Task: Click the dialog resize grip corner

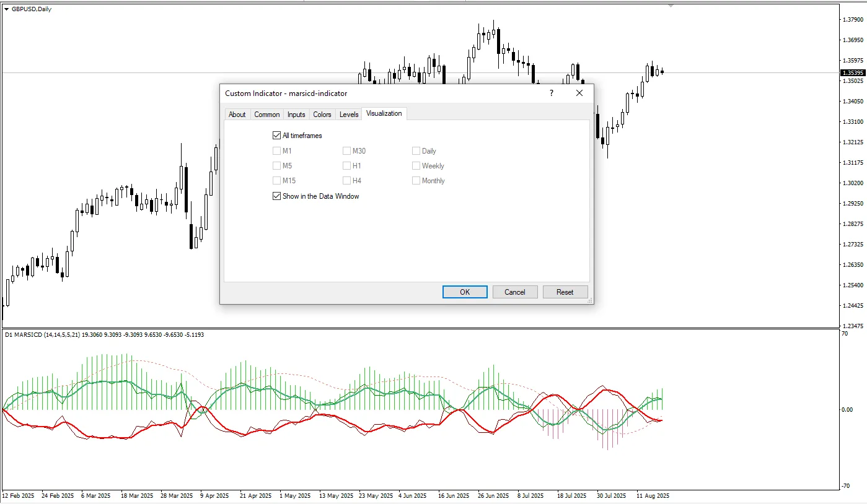Action: tap(589, 300)
